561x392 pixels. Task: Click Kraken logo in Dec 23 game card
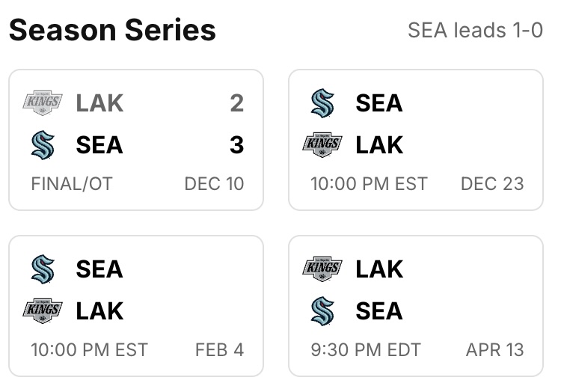323,102
